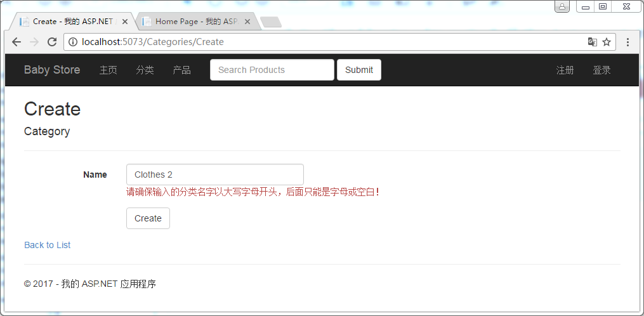
Task: Select the Create - 我的 ASP.NET tab
Action: click(73, 22)
